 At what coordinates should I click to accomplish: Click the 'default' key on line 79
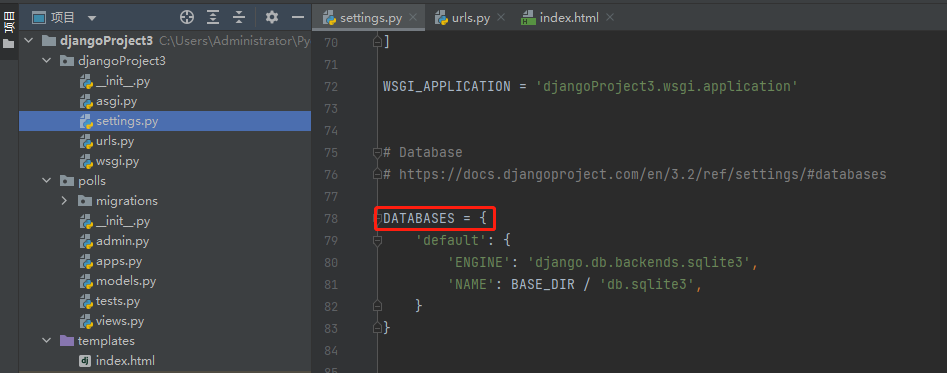click(451, 240)
